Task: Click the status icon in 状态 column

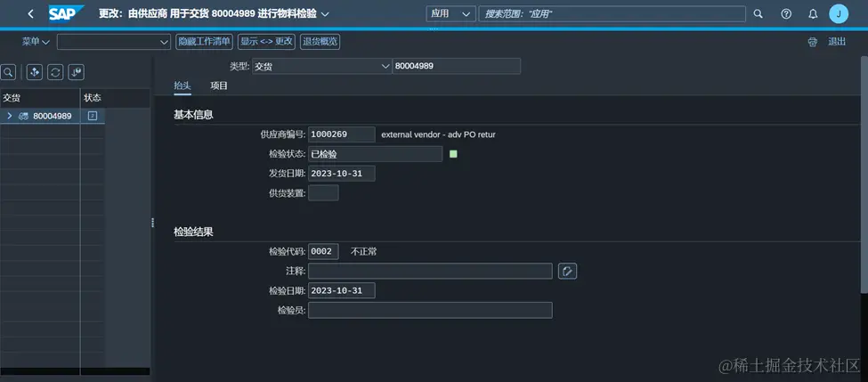Action: pyautogui.click(x=93, y=117)
